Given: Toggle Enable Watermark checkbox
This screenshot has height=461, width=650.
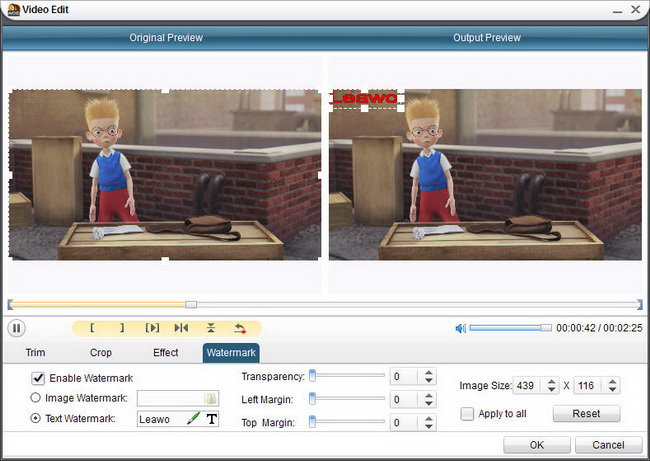Looking at the screenshot, I should click(38, 378).
